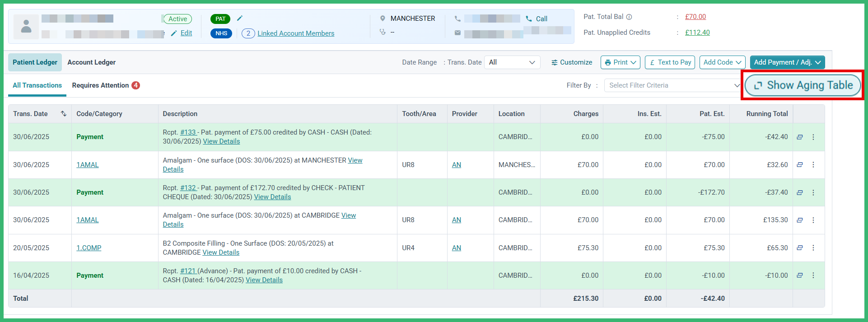The height and width of the screenshot is (322, 868).
Task: Click the £70.00 total balance link
Action: (695, 17)
